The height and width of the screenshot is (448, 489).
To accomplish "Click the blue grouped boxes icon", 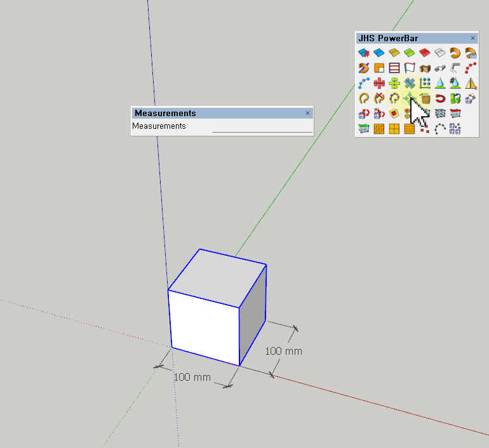I will [x=455, y=129].
